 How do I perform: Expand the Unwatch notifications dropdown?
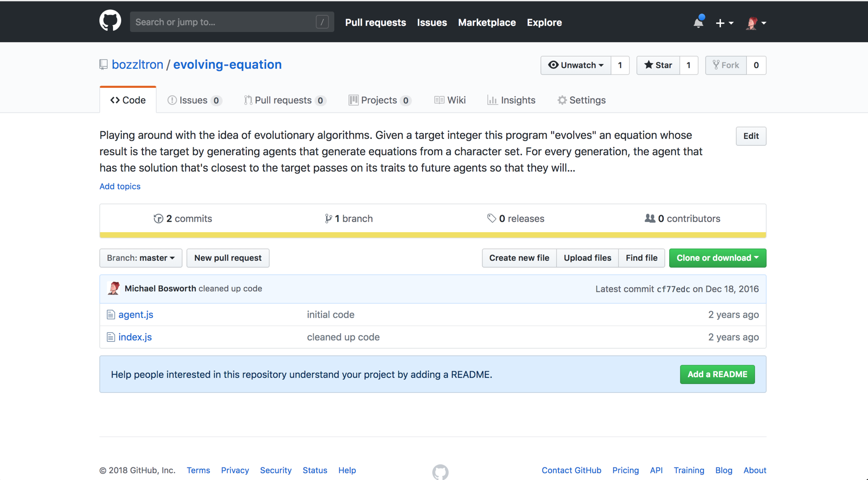click(x=576, y=65)
